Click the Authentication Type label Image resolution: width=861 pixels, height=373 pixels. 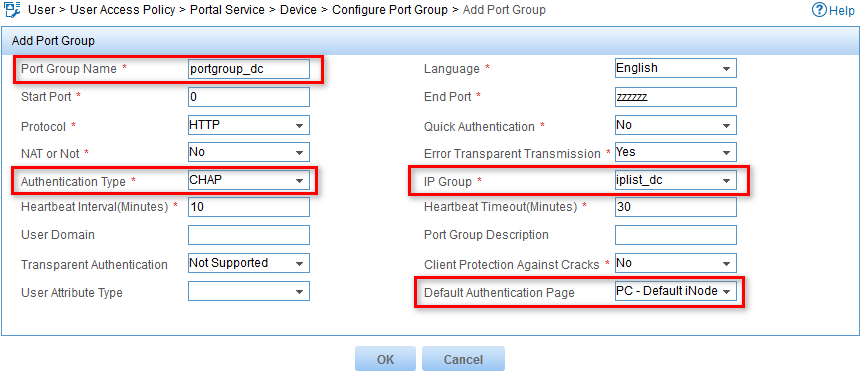pyautogui.click(x=73, y=182)
